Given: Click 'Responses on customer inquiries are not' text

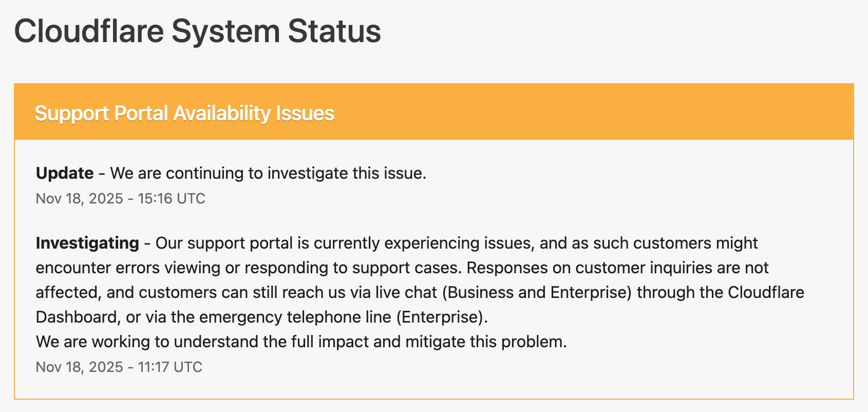Looking at the screenshot, I should pos(617,268).
